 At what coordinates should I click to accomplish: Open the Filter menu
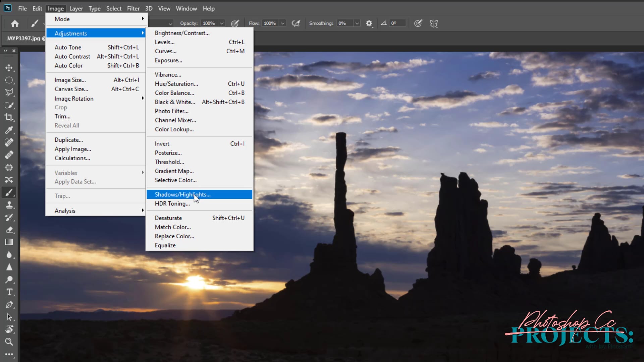click(x=133, y=8)
